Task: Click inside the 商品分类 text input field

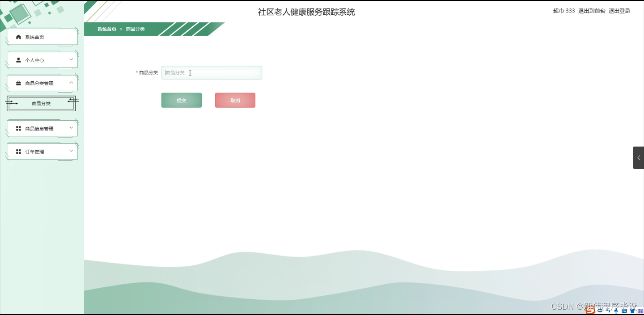Action: coord(212,72)
